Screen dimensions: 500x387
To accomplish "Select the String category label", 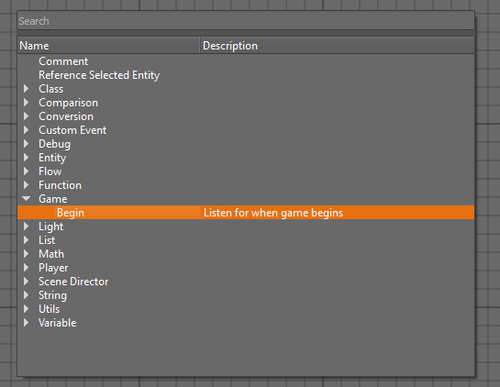I will click(52, 296).
